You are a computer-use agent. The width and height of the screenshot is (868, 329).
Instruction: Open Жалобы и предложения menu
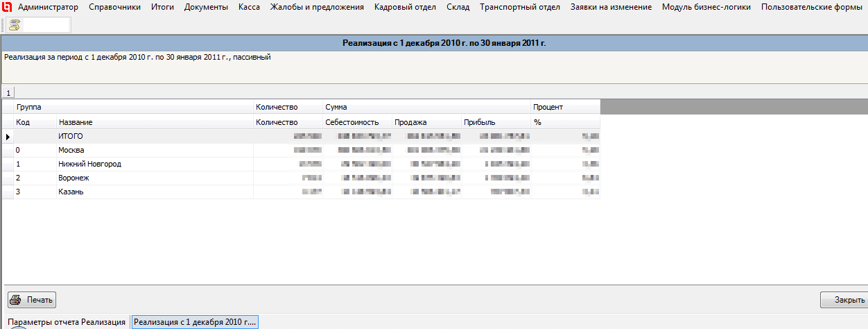point(318,7)
